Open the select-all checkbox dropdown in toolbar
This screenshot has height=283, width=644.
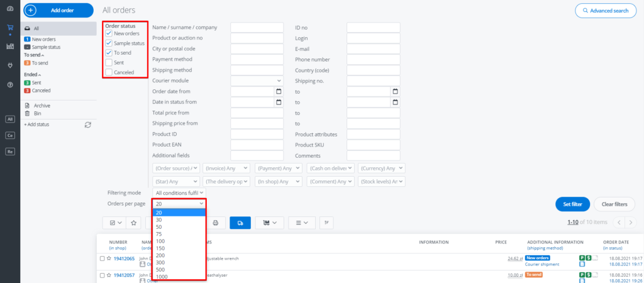coord(114,223)
